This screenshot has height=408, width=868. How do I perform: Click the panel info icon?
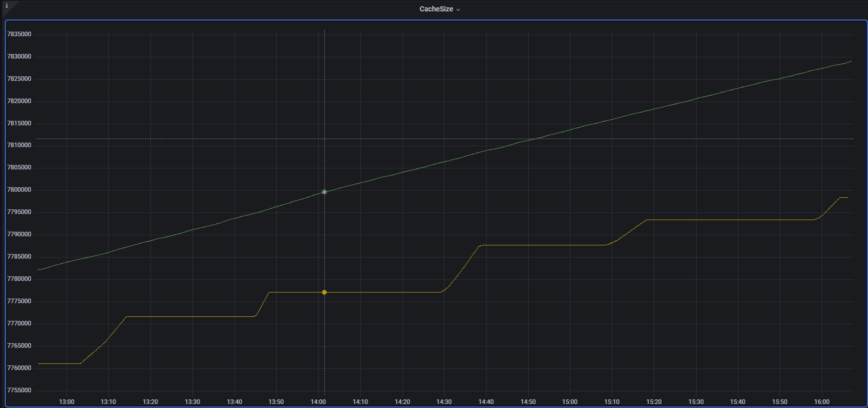pyautogui.click(x=6, y=5)
